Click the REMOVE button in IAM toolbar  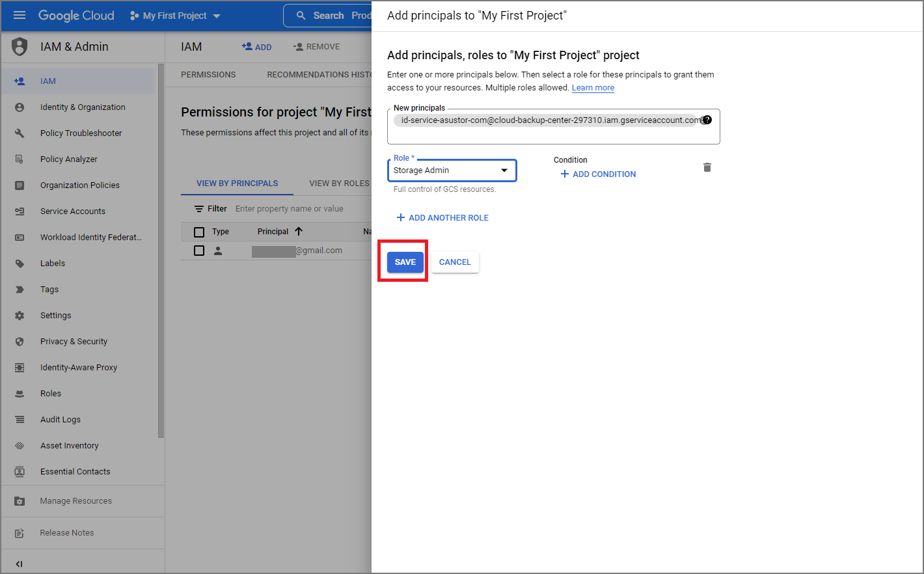tap(316, 47)
